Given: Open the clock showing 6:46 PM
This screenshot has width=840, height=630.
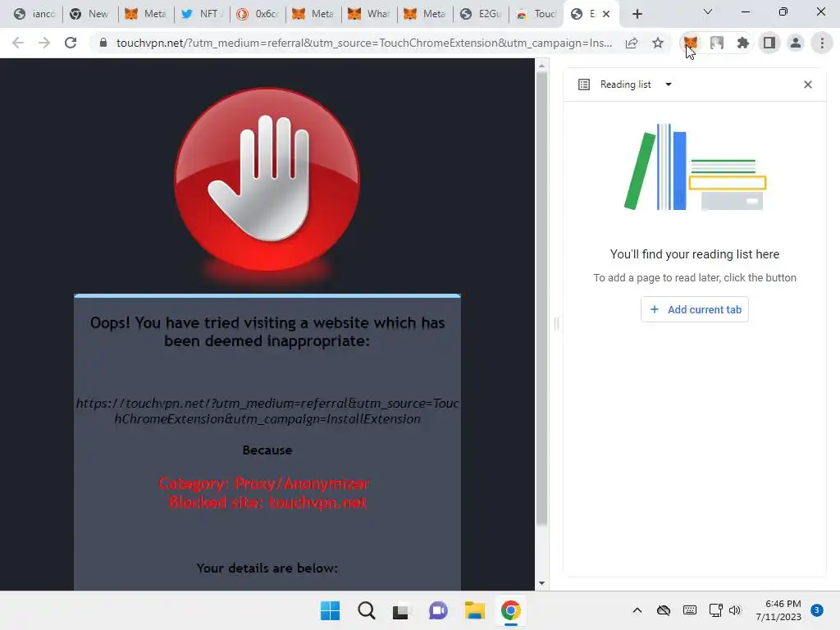Looking at the screenshot, I should pyautogui.click(x=778, y=610).
